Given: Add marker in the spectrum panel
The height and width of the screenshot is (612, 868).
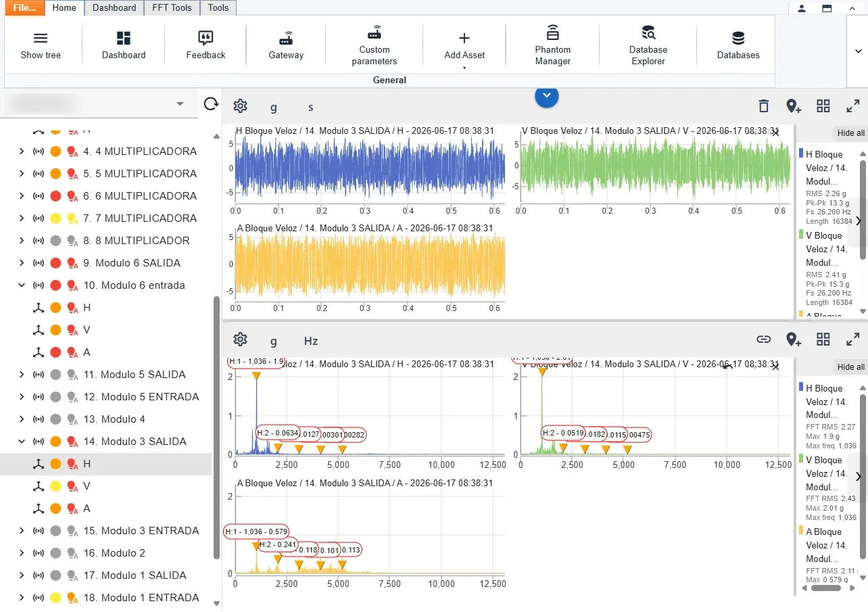Looking at the screenshot, I should 794,339.
